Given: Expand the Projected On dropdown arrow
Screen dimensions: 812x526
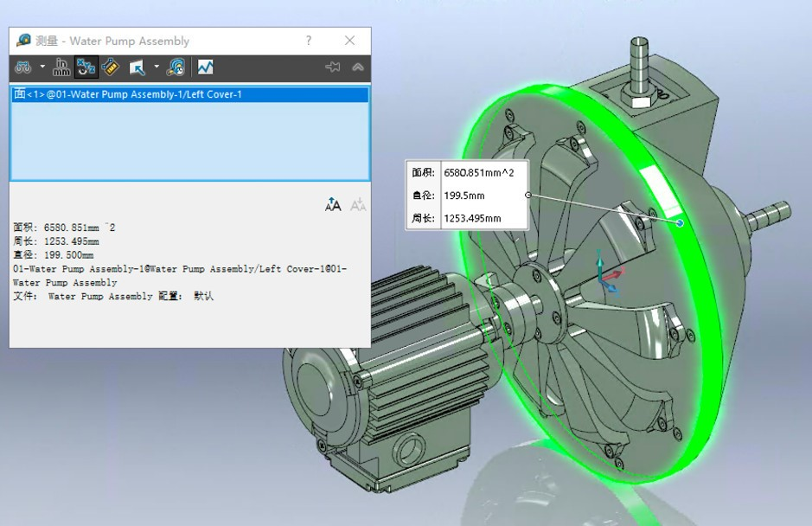Looking at the screenshot, I should (x=157, y=67).
